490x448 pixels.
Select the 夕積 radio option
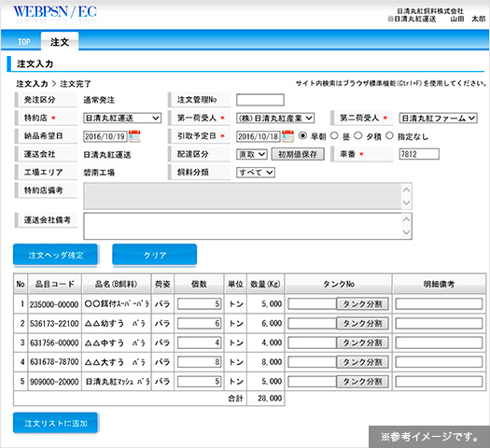(x=358, y=135)
